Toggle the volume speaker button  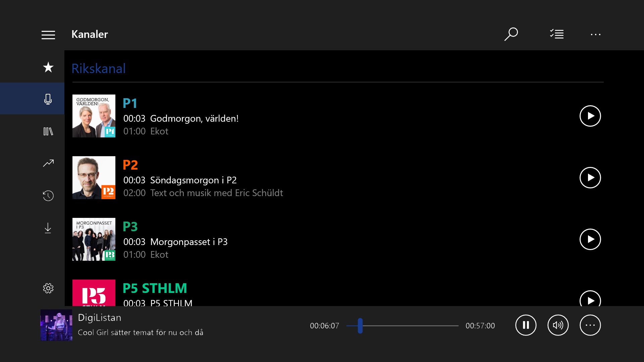[x=558, y=325]
